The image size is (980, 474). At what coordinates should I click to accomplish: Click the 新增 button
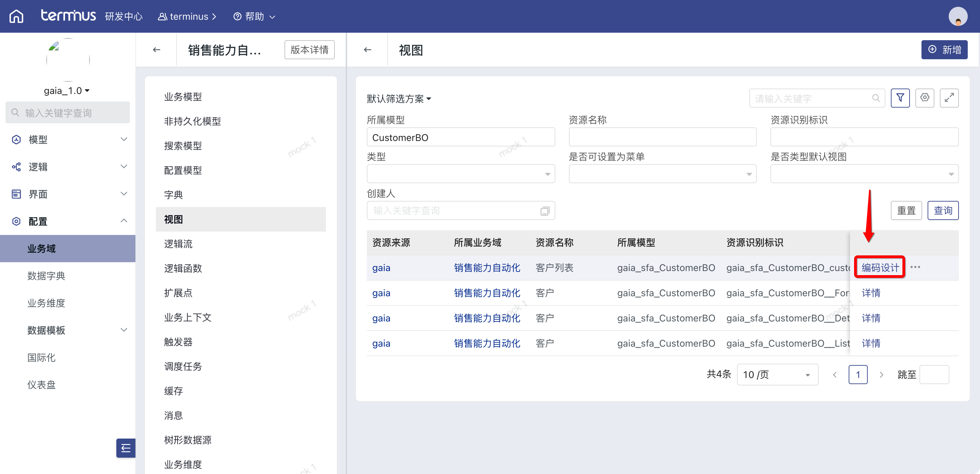click(x=944, y=50)
